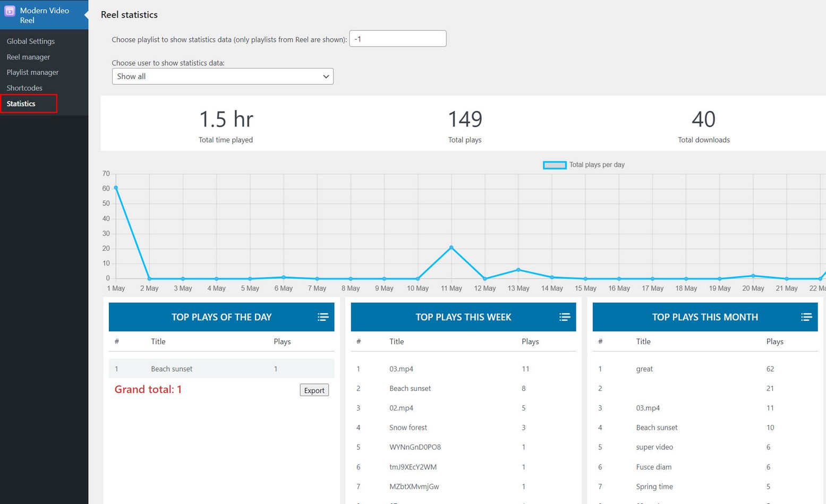Click the 1 May data point on chart
The height and width of the screenshot is (504, 826).
pyautogui.click(x=116, y=188)
